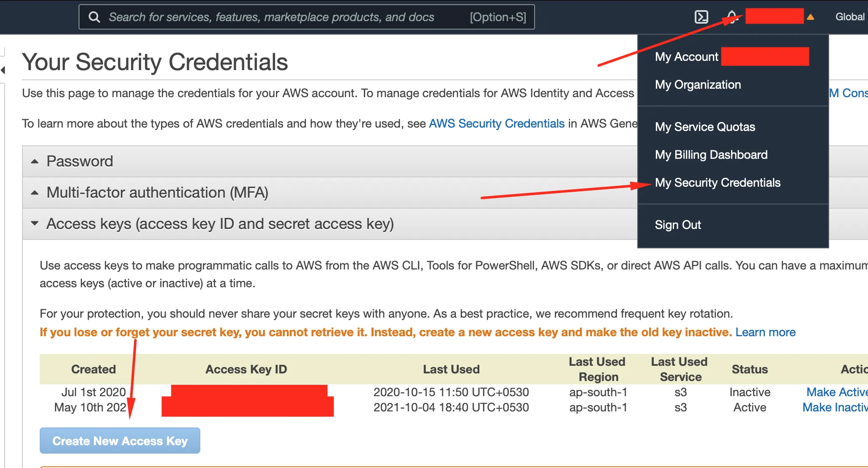Screen dimensions: 868x468
Task: Collapse the Access keys section
Action: coord(219,224)
